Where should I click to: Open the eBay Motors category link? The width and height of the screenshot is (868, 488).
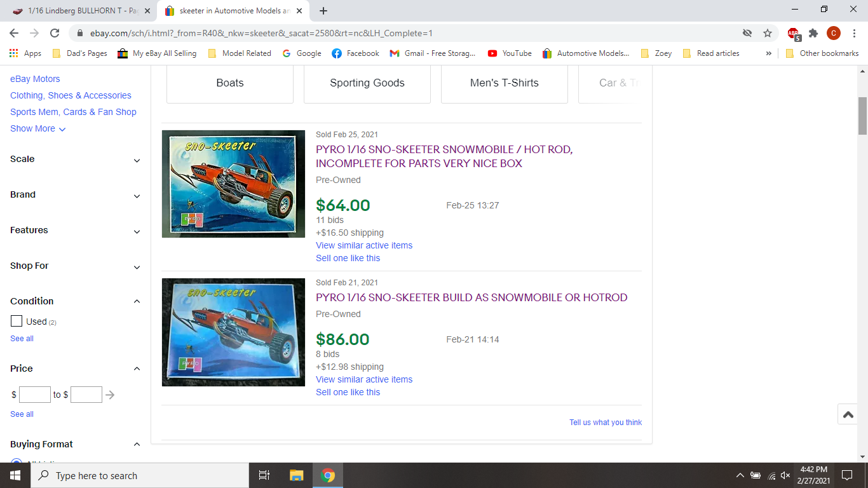pyautogui.click(x=35, y=79)
